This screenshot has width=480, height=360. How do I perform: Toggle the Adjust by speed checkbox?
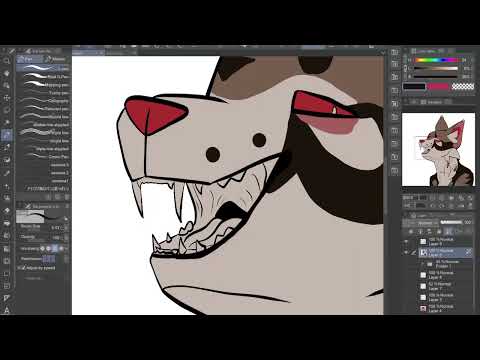coord(23,268)
